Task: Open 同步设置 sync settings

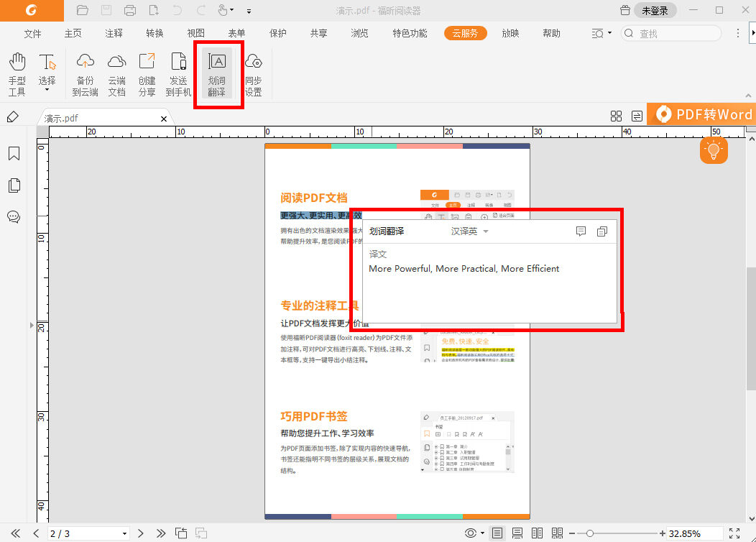Action: (x=253, y=72)
